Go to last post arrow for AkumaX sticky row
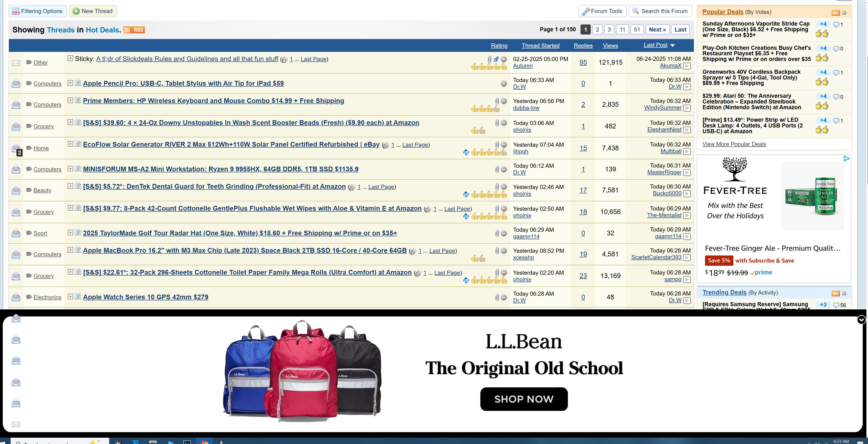The width and height of the screenshot is (868, 444). [687, 66]
